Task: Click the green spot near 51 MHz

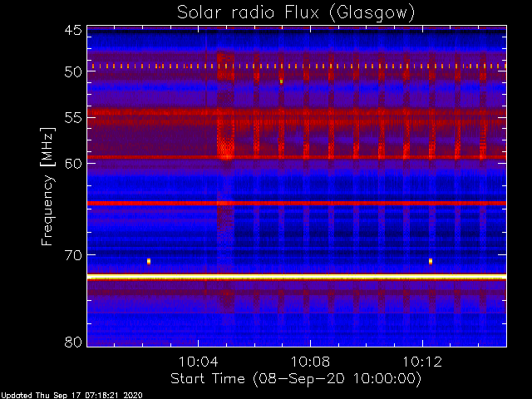Action: 281,81
